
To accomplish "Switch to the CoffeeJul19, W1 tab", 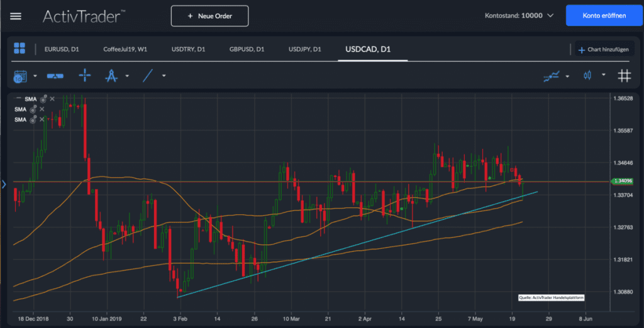I will 125,49.
